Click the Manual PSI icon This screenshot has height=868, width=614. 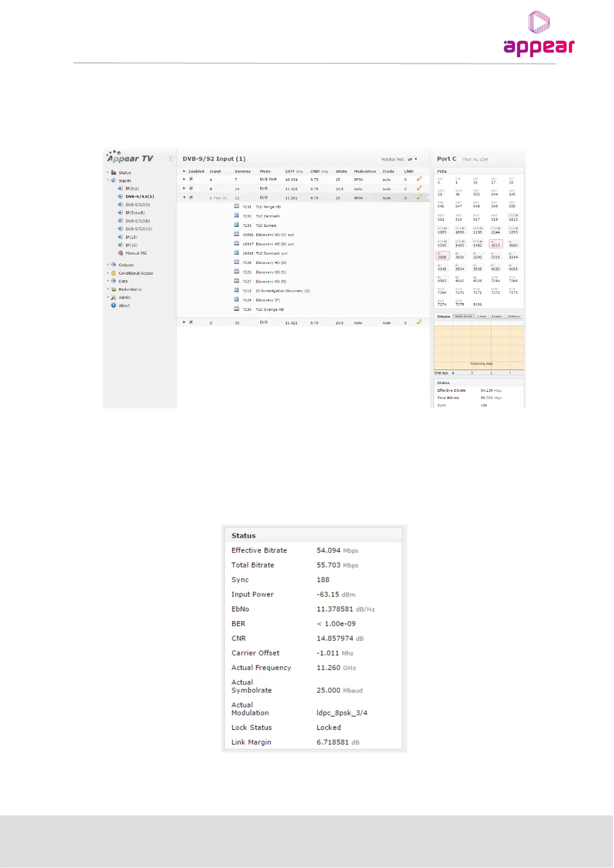(x=121, y=253)
